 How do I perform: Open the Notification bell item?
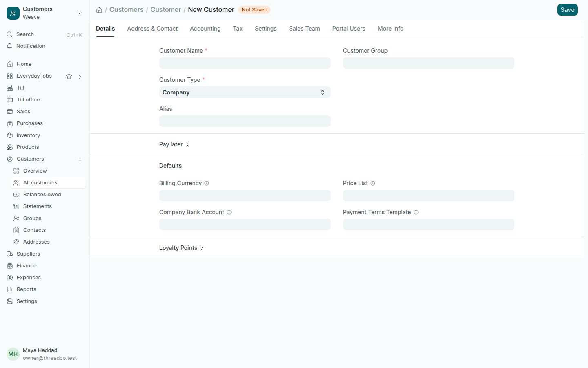point(45,46)
